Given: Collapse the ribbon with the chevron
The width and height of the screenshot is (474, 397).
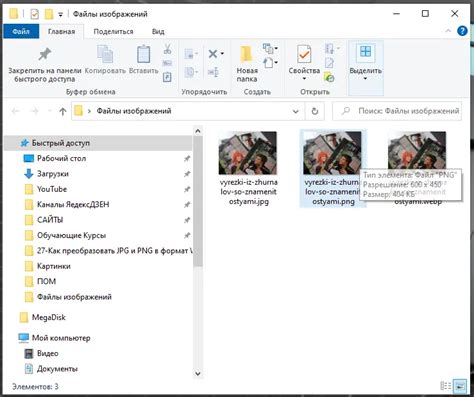Looking at the screenshot, I should pos(448,31).
